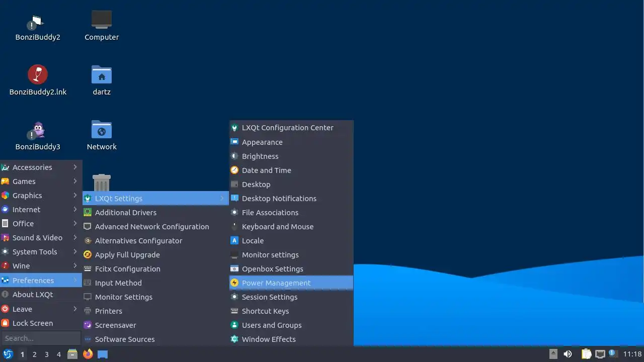Open Monitor Settings in Preferences
Viewport: 644px width, 362px height.
pos(155,297)
